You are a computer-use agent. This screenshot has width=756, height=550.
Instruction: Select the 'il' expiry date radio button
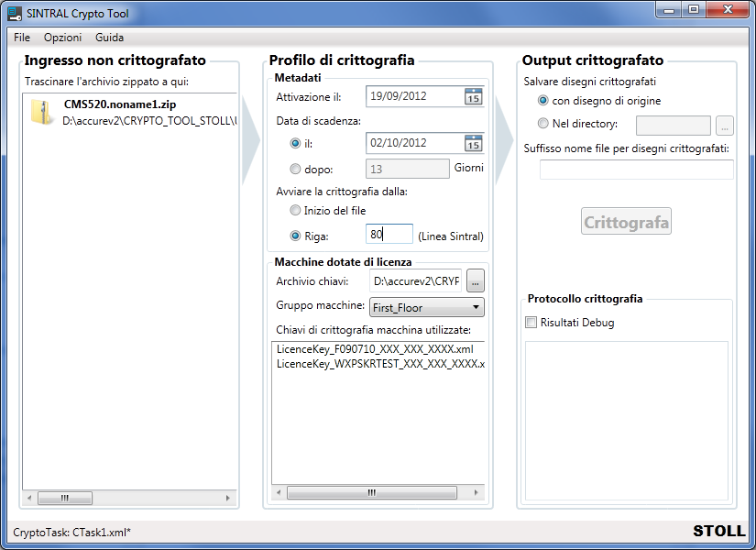[x=295, y=143]
